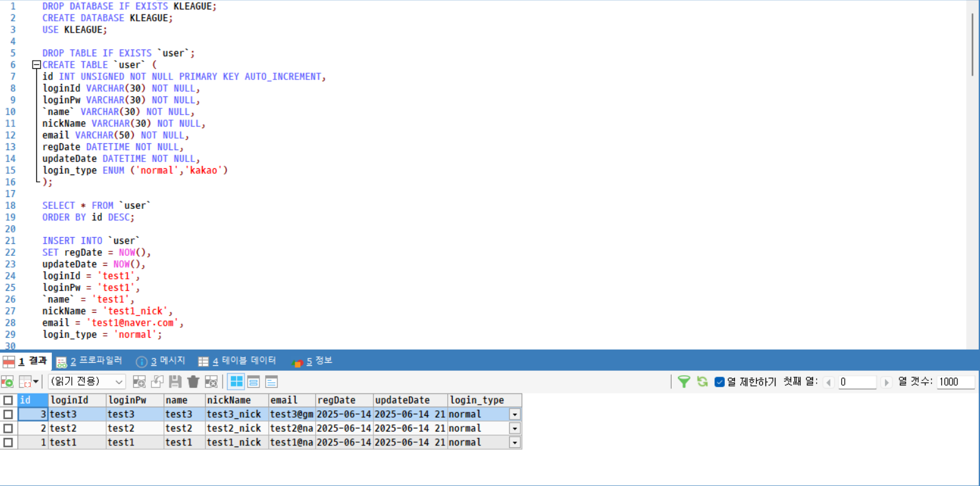Click the duplicate row icon
The image size is (980, 486).
point(158,382)
